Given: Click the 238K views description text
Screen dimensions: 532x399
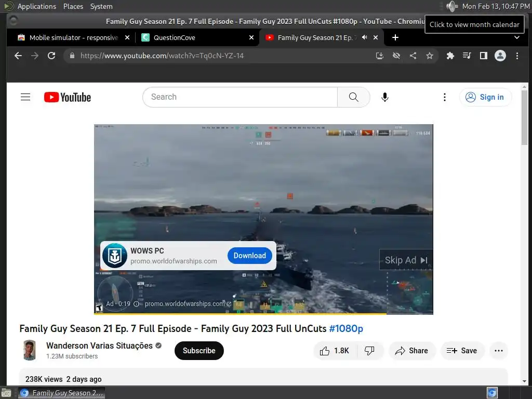Looking at the screenshot, I should (63, 379).
